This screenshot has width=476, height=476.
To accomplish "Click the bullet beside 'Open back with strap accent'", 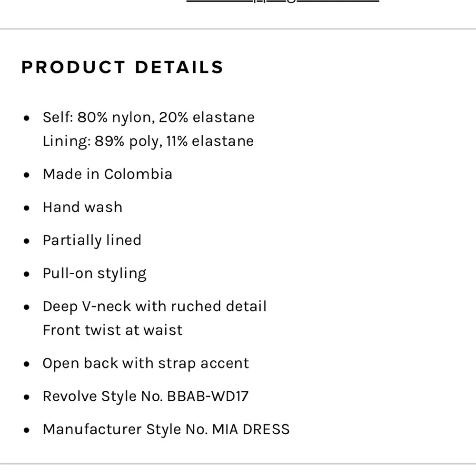I will click(x=27, y=364).
